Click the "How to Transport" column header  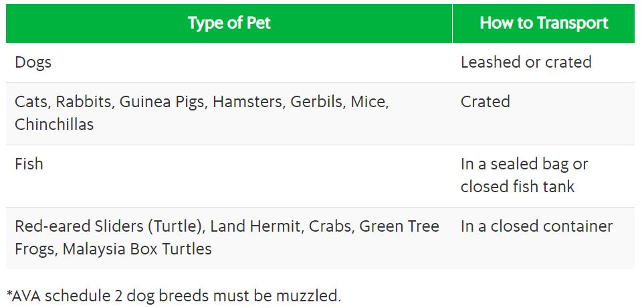tap(544, 23)
